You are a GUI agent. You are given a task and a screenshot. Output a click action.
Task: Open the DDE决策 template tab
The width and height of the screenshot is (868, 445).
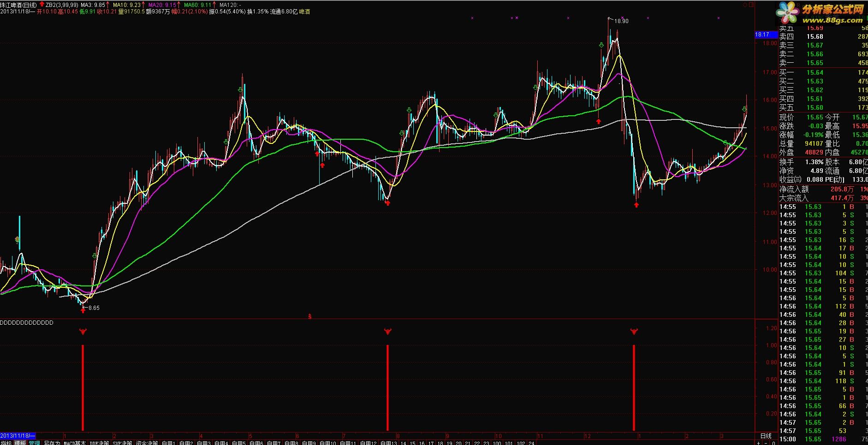pos(100,443)
